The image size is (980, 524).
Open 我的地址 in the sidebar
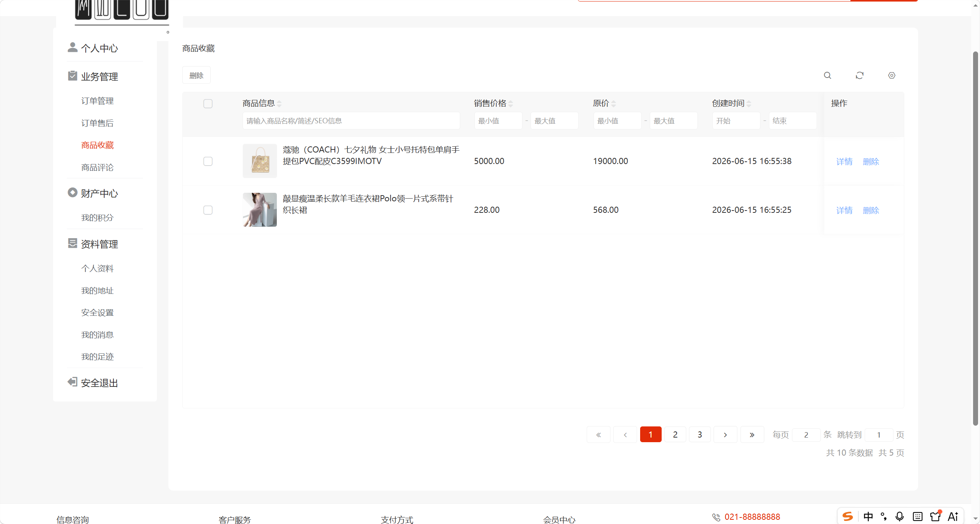point(97,290)
